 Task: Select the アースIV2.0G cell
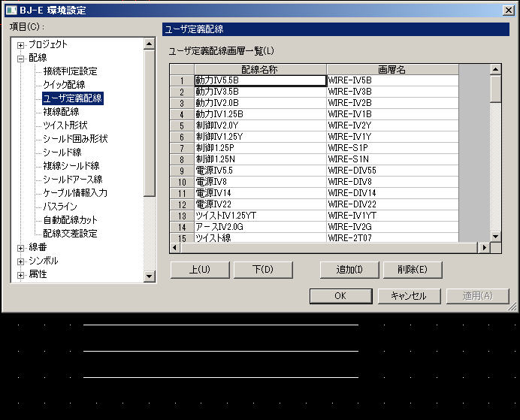(260, 227)
